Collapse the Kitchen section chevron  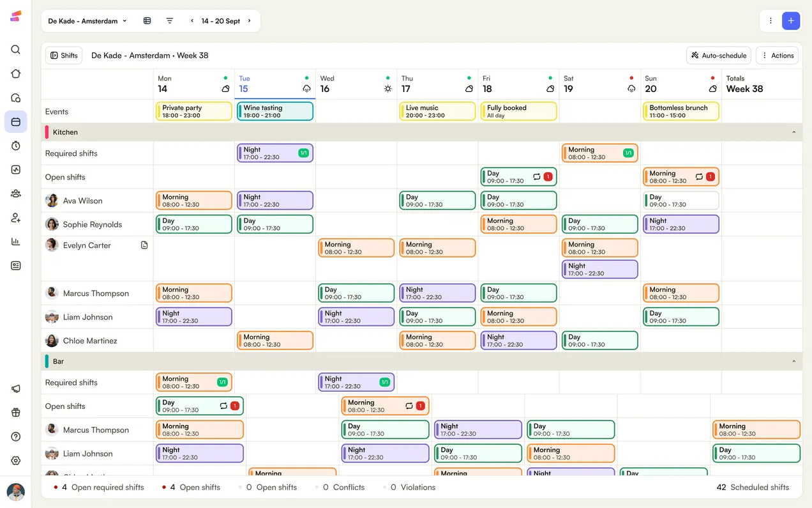[794, 132]
